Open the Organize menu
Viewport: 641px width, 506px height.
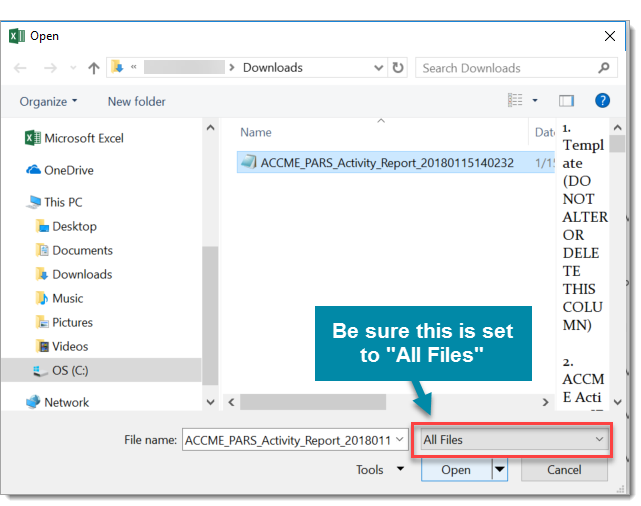tap(48, 101)
